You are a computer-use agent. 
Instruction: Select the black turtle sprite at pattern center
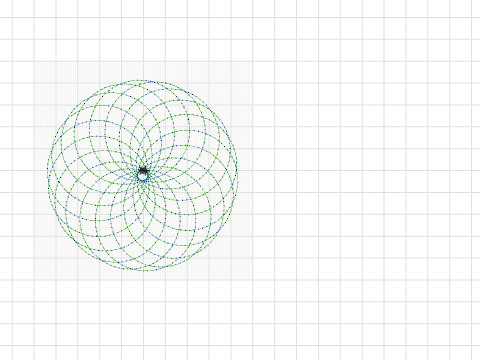[143, 170]
